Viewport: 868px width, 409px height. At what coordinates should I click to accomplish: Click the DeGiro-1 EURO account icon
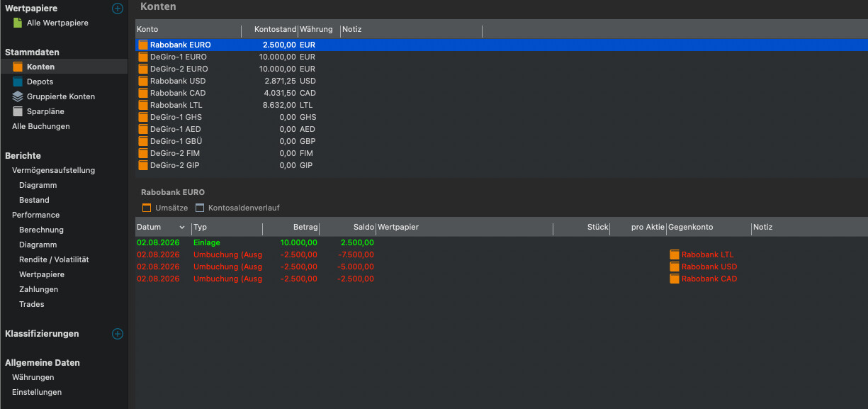[143, 57]
